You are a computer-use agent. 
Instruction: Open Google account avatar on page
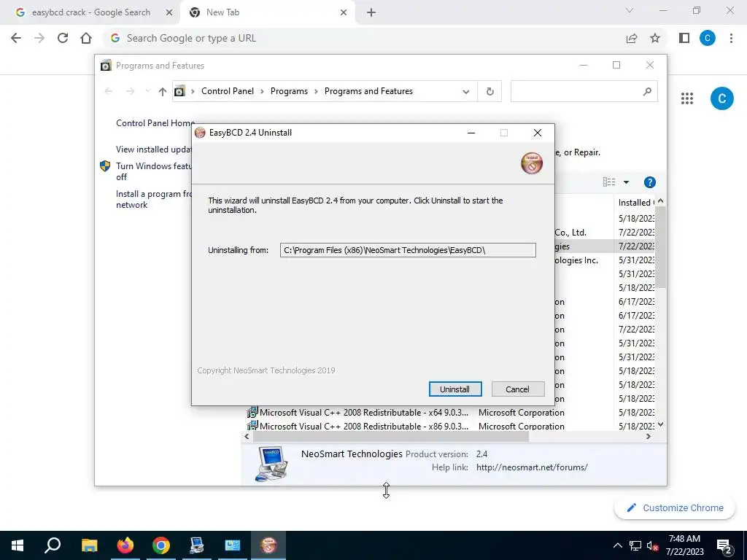pyautogui.click(x=721, y=98)
